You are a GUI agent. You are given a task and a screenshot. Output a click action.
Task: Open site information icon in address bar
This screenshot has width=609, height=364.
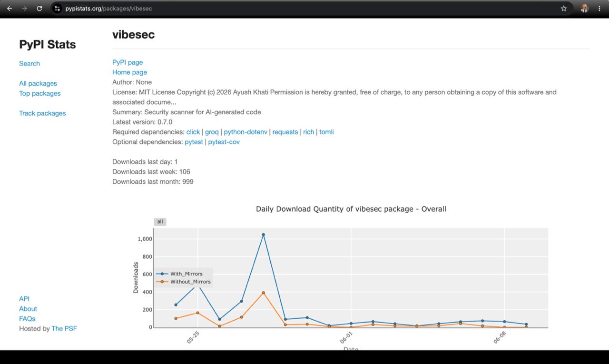tap(57, 9)
